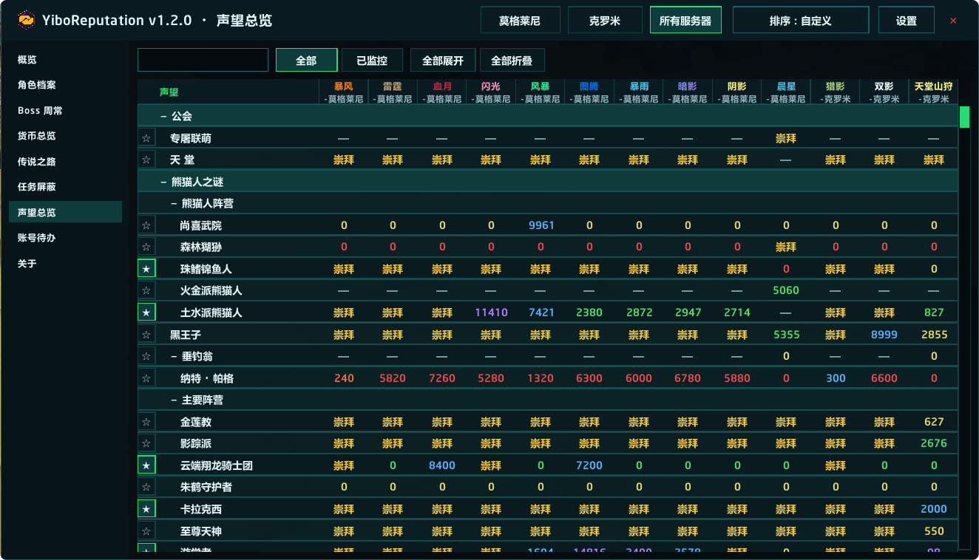Image resolution: width=979 pixels, height=560 pixels.
Task: Collapse the 主要阵营 subgroup
Action: click(x=174, y=400)
